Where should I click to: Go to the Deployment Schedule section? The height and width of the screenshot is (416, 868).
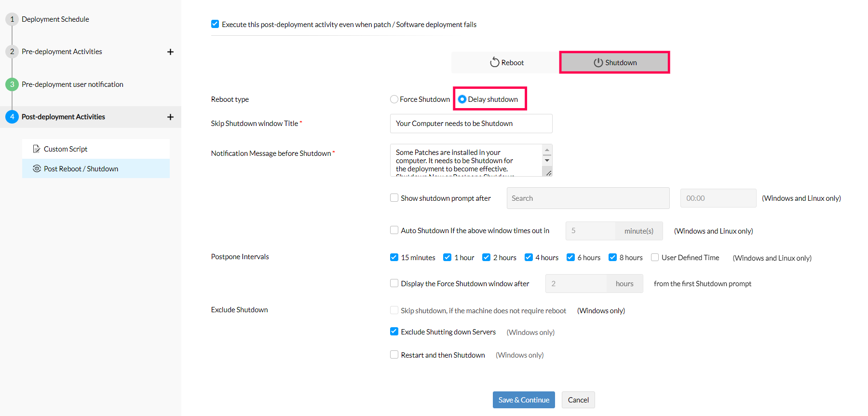[55, 19]
